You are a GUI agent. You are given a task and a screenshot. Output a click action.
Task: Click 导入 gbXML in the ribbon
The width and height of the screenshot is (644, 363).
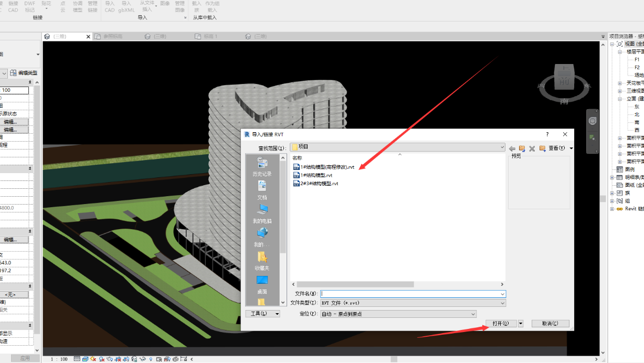pyautogui.click(x=126, y=6)
